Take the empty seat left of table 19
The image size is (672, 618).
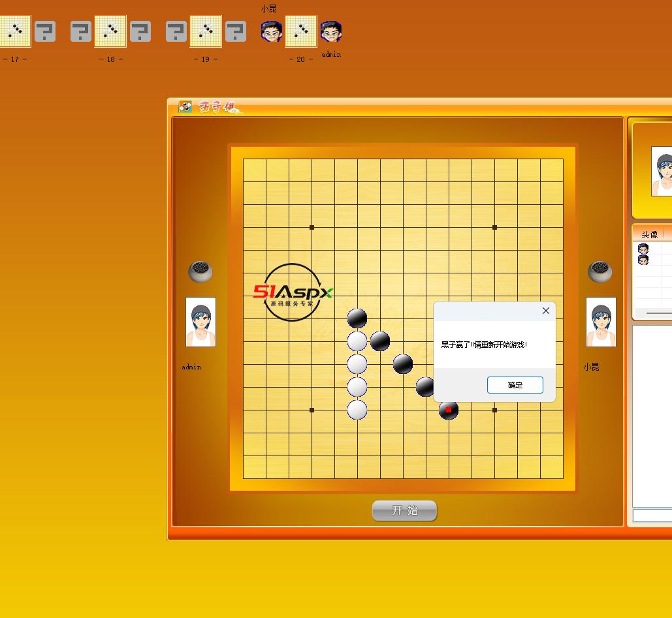176,31
